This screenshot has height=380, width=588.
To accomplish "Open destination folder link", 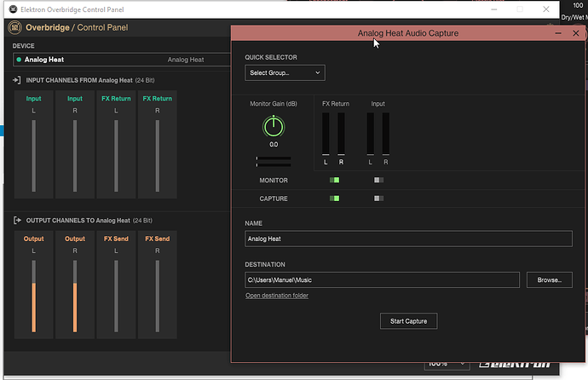I will pos(277,296).
